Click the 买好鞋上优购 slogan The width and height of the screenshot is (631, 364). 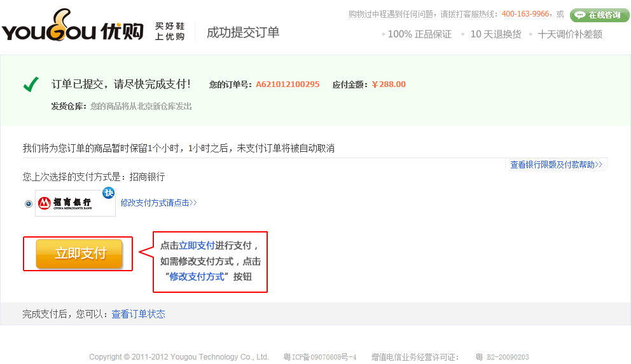coord(170,31)
